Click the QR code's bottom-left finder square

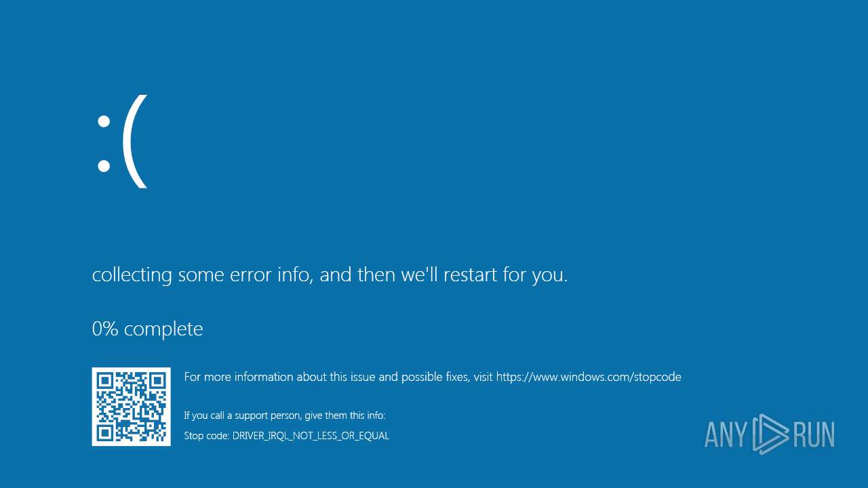tap(104, 433)
